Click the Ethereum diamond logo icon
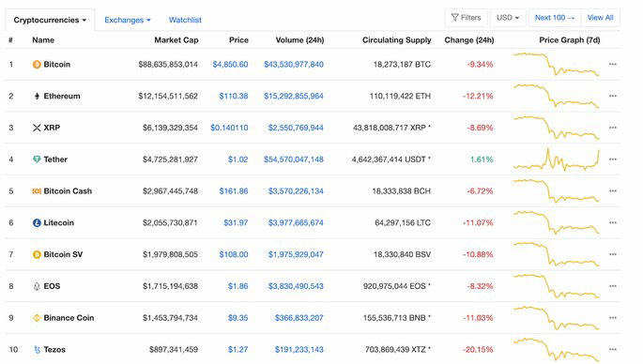 pos(37,96)
